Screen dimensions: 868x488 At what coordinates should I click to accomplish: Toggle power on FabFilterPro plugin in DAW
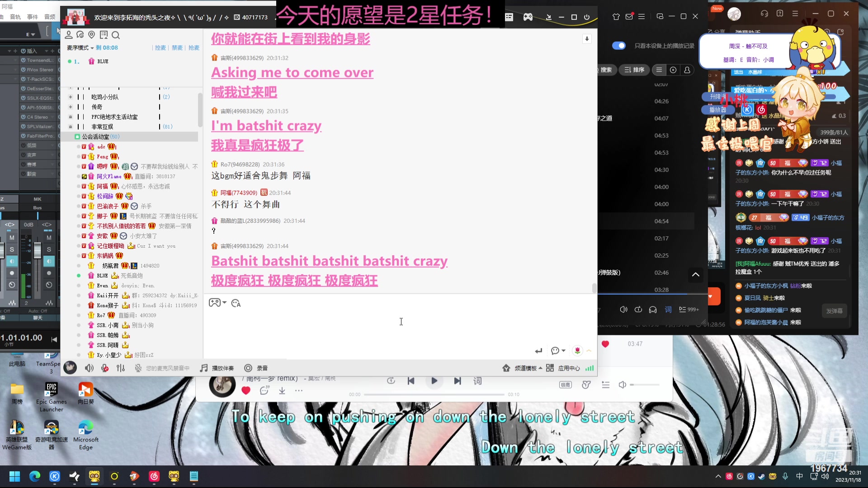(x=23, y=136)
